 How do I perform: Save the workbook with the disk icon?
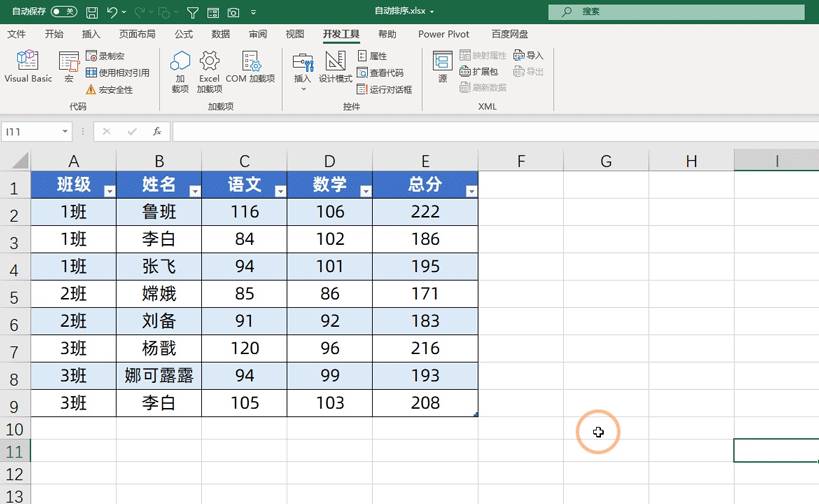click(x=92, y=12)
